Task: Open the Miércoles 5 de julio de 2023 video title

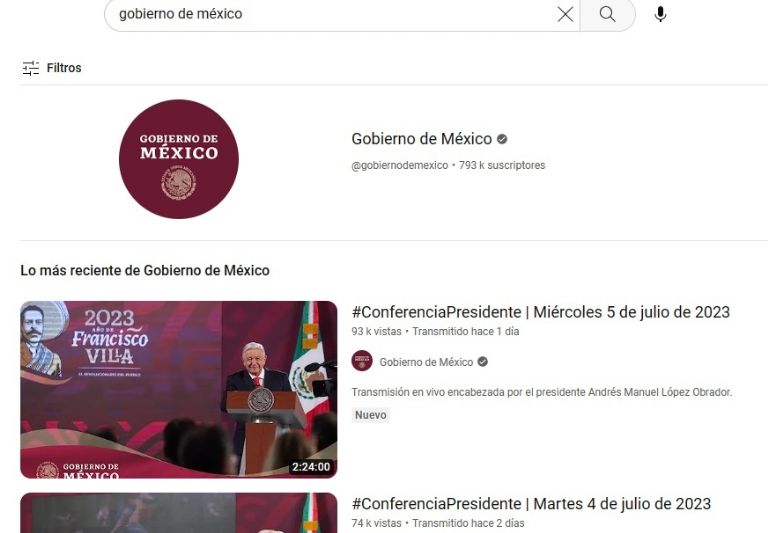Action: (541, 312)
